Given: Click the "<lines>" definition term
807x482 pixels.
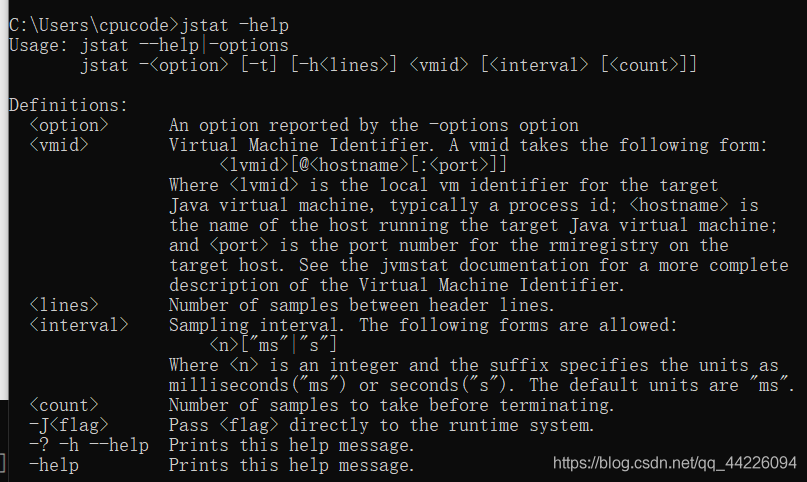Looking at the screenshot, I should point(64,305).
